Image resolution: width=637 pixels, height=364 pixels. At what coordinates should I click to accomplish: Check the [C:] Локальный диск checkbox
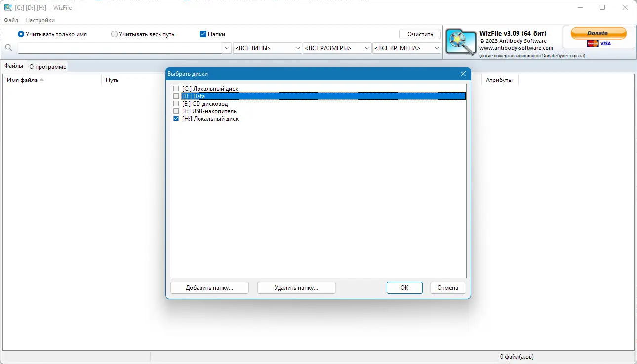point(176,89)
